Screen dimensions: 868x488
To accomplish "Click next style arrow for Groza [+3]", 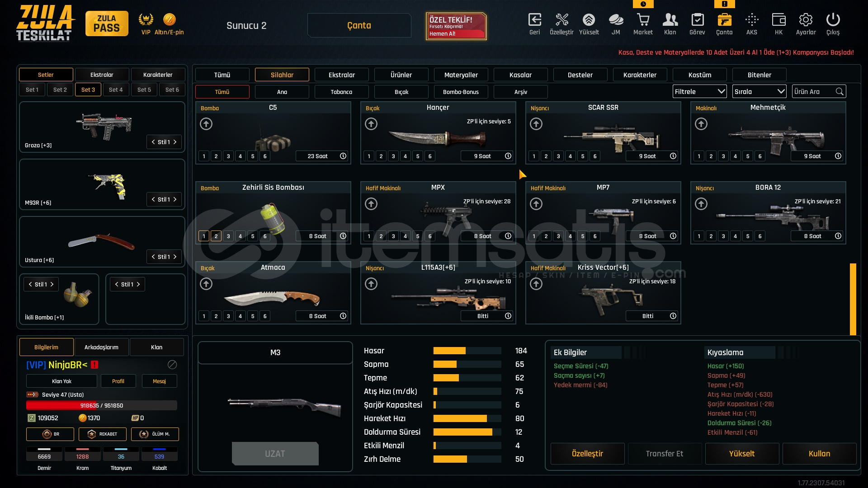I will 175,142.
